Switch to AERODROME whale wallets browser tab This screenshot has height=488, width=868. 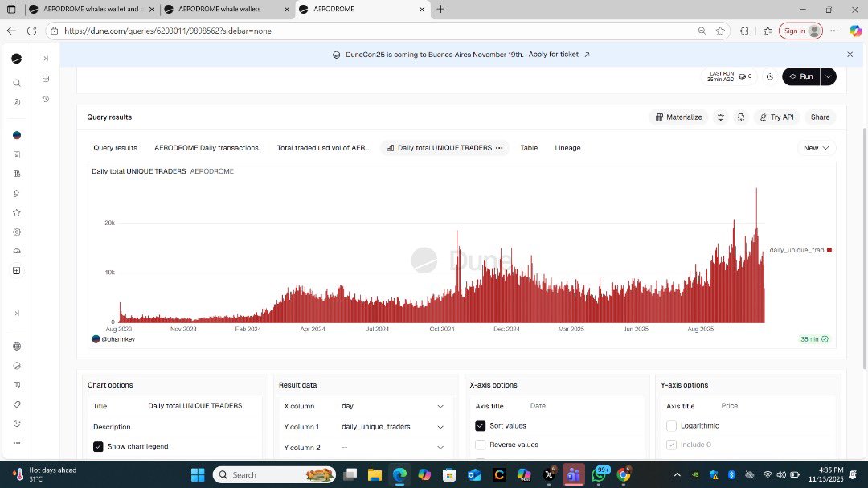click(x=227, y=10)
